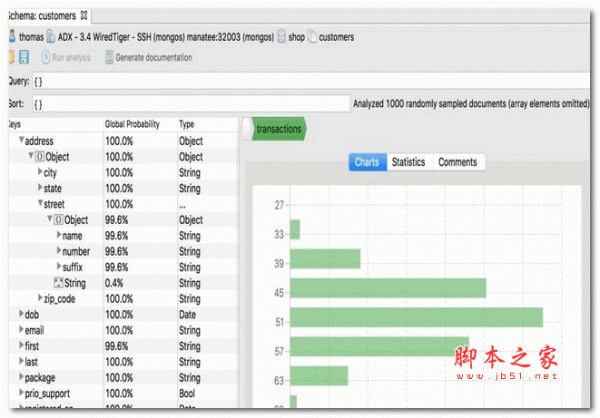Click the chart bar for value 45
Image resolution: width=600 pixels, height=418 pixels.
388,288
